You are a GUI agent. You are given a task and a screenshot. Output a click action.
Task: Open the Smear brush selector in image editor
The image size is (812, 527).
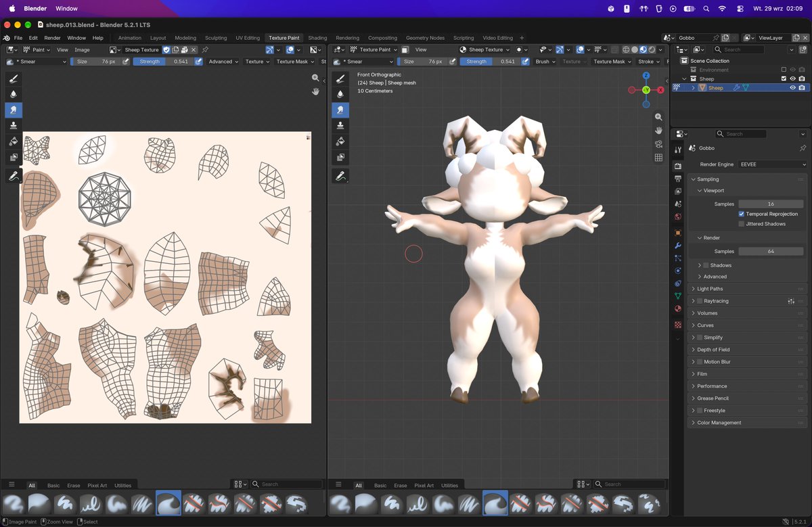[x=37, y=62]
